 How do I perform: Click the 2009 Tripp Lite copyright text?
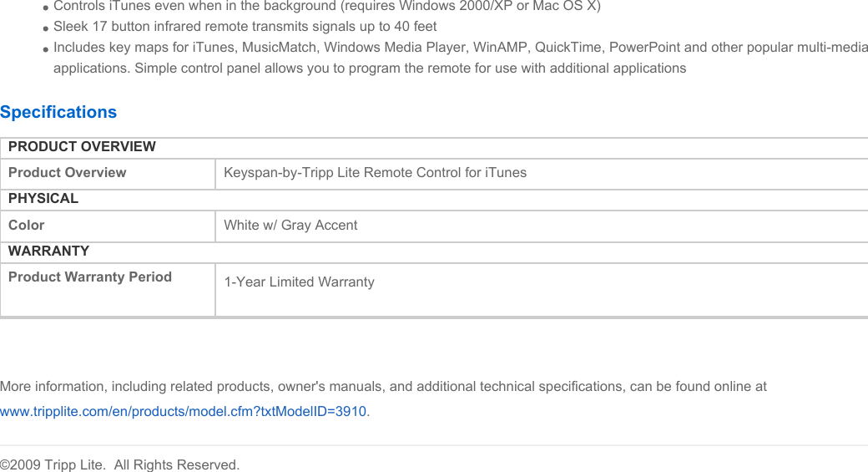(119, 464)
